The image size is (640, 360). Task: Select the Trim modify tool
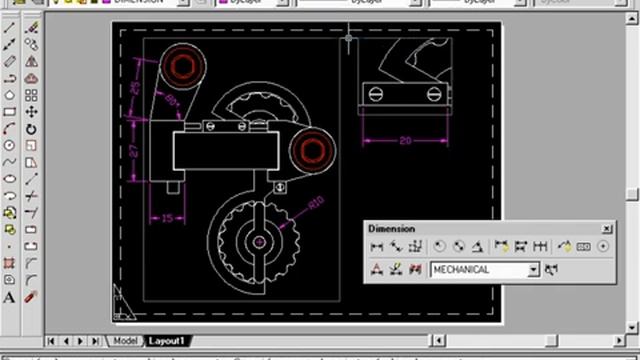click(x=31, y=196)
